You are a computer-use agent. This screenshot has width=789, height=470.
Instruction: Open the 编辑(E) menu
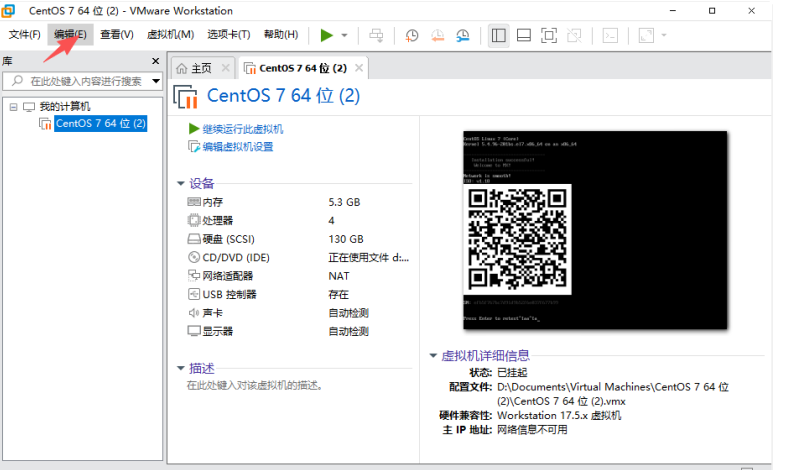[x=70, y=35]
